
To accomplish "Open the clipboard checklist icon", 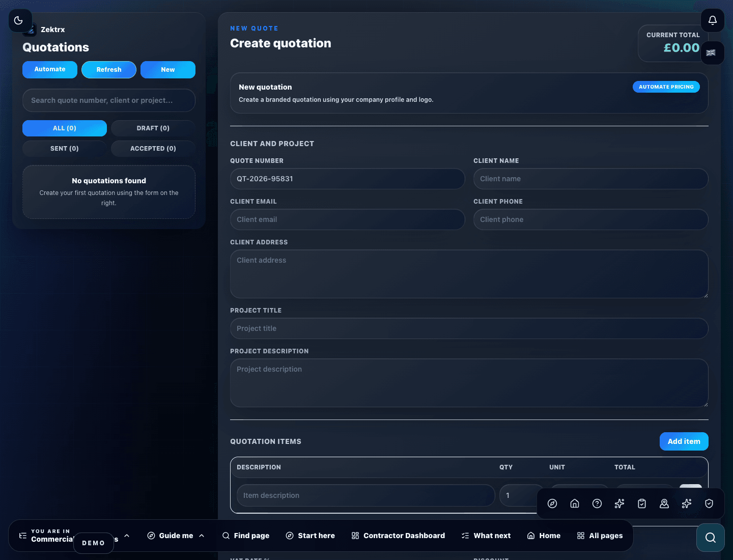I will [x=642, y=503].
